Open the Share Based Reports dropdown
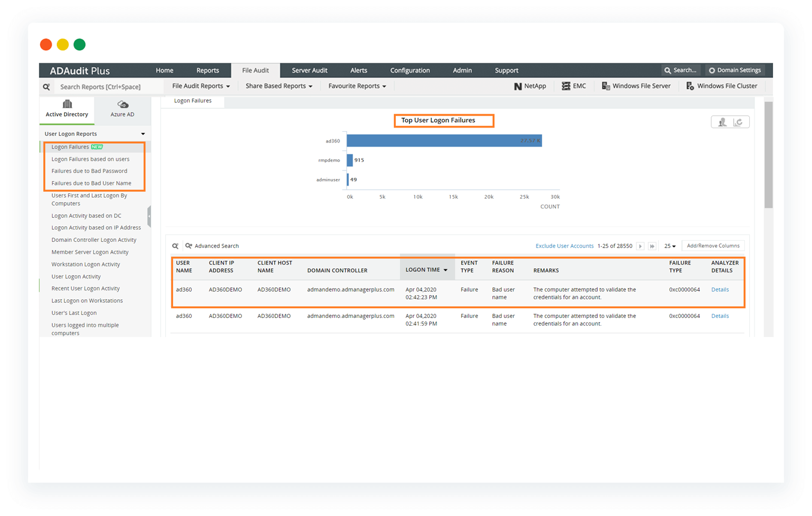 [279, 86]
